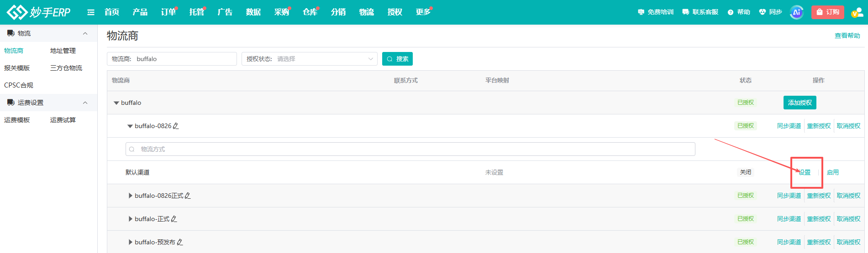Expand the buffalo-0826正式 row

point(131,196)
